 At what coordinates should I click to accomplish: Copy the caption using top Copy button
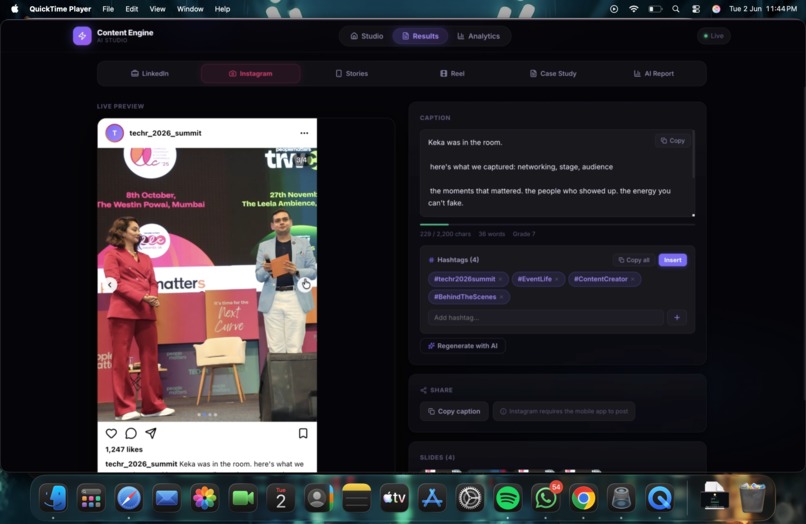673,140
